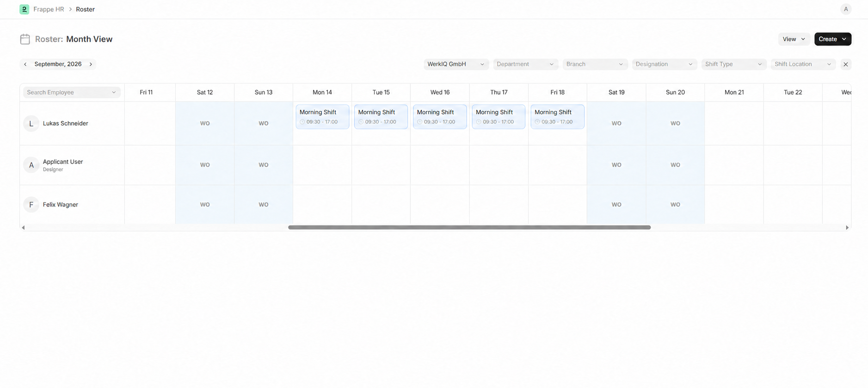Click Felix Wagner's avatar "F"
This screenshot has height=388, width=868.
pos(31,205)
